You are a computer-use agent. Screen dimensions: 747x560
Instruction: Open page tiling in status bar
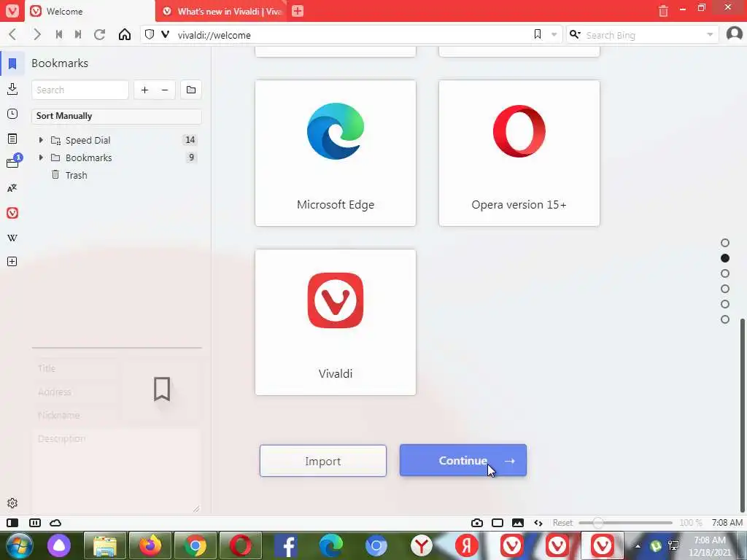click(498, 523)
